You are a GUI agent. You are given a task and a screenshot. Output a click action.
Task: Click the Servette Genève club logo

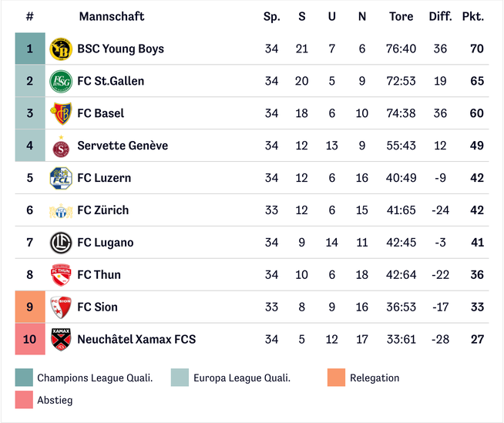pos(60,146)
